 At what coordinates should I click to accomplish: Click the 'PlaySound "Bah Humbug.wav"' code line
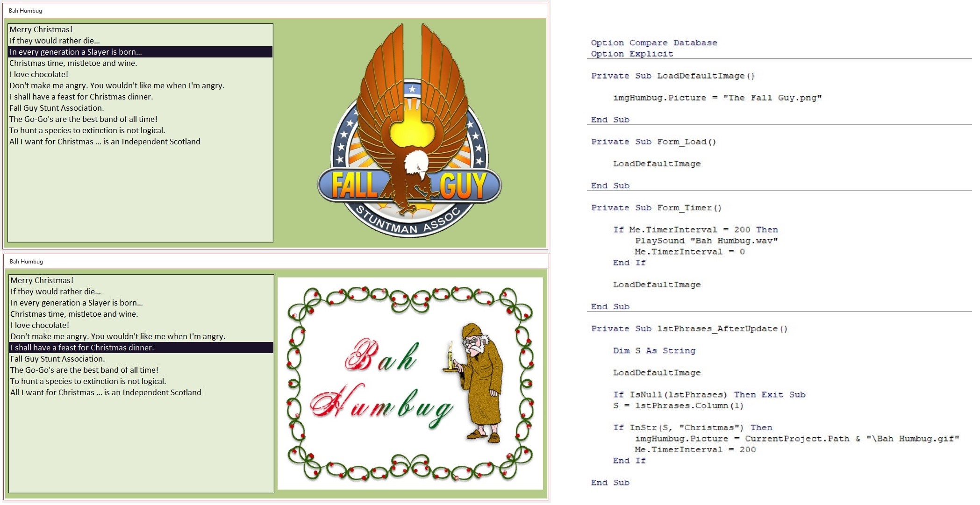(x=706, y=241)
